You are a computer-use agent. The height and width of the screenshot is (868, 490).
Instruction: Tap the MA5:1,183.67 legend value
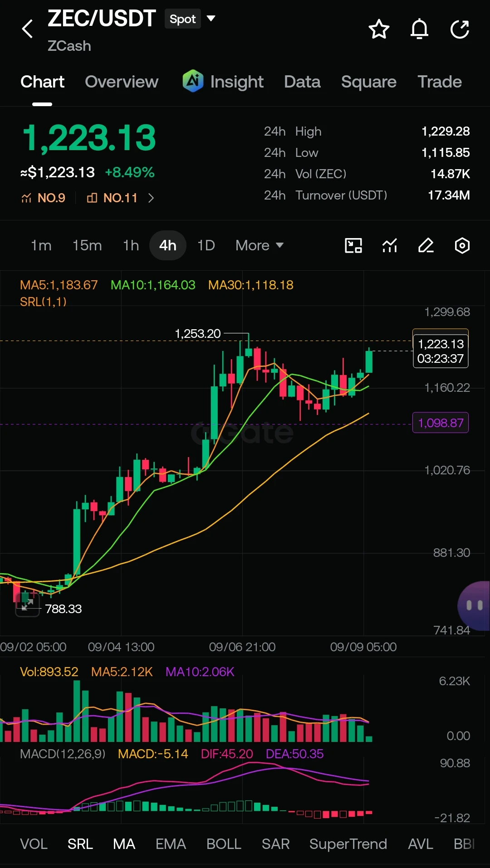(59, 285)
